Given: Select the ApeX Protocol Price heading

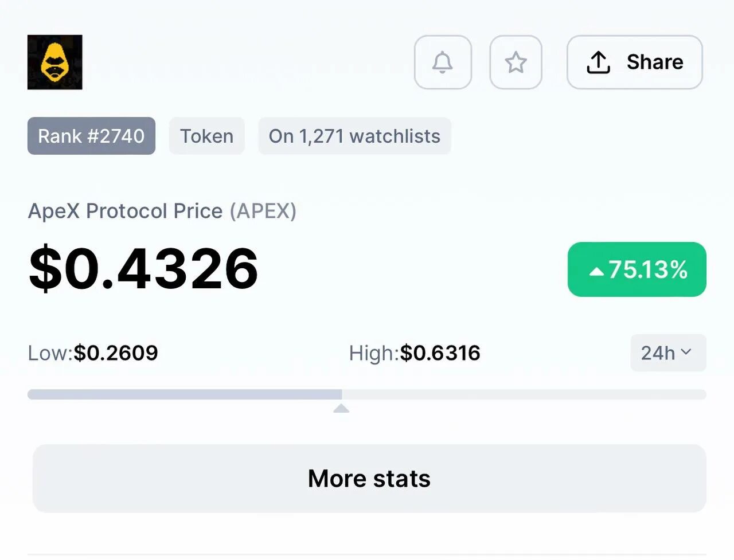Looking at the screenshot, I should pyautogui.click(x=125, y=211).
